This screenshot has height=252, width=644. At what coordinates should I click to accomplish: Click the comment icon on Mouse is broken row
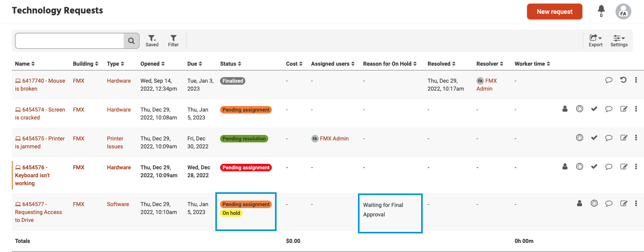(x=609, y=80)
